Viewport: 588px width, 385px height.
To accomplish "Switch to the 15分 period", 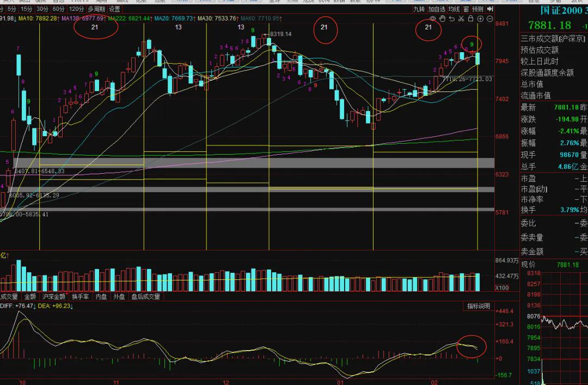I will [x=26, y=9].
